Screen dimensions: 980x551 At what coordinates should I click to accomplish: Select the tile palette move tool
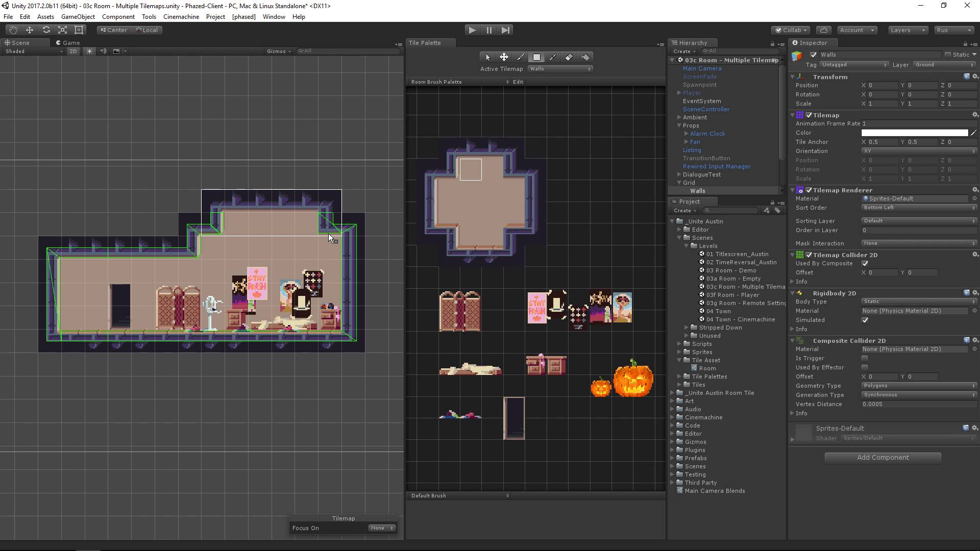[504, 57]
